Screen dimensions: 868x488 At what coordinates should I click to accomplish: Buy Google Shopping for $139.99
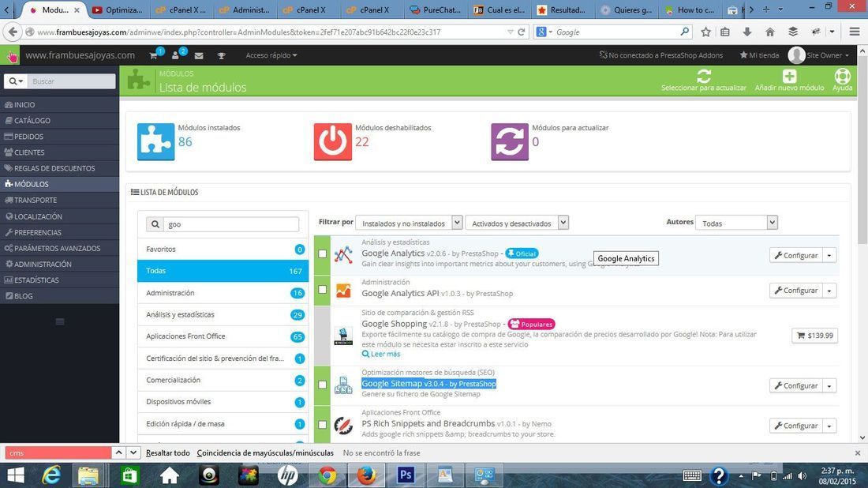(x=815, y=335)
